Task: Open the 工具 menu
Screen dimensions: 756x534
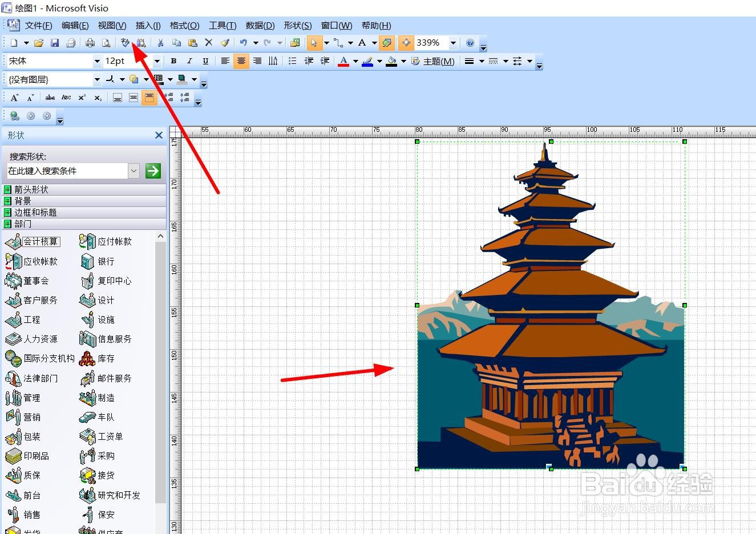Action: [x=223, y=26]
